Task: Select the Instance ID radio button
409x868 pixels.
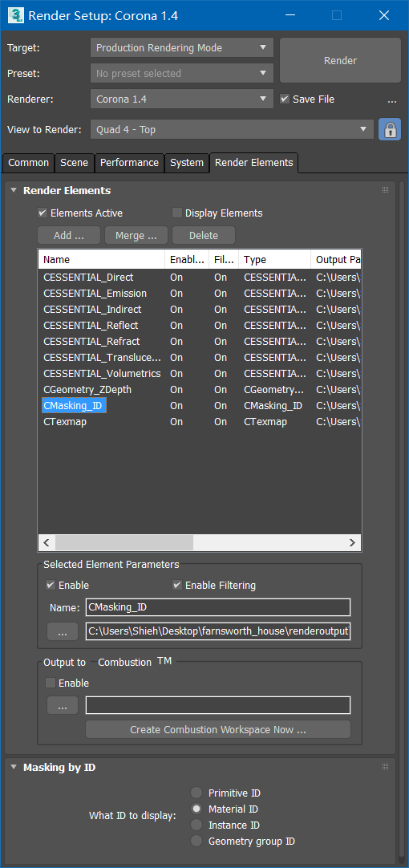Action: pos(196,825)
